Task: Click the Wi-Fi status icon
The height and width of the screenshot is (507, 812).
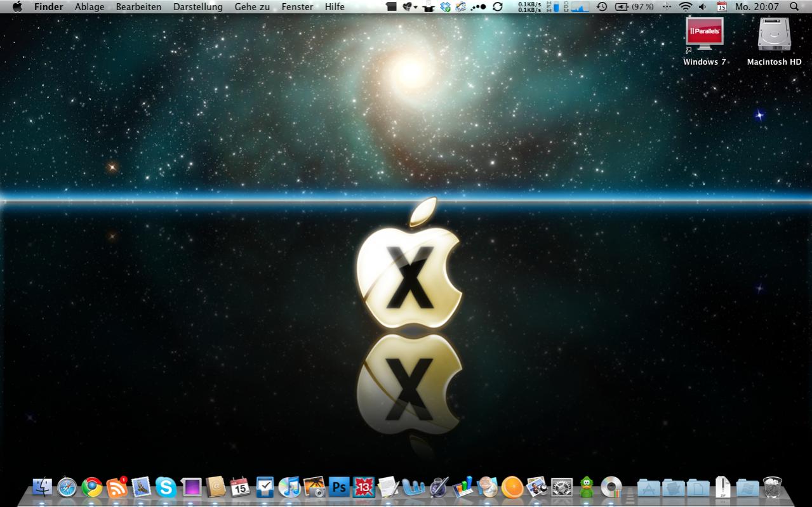Action: 685,6
